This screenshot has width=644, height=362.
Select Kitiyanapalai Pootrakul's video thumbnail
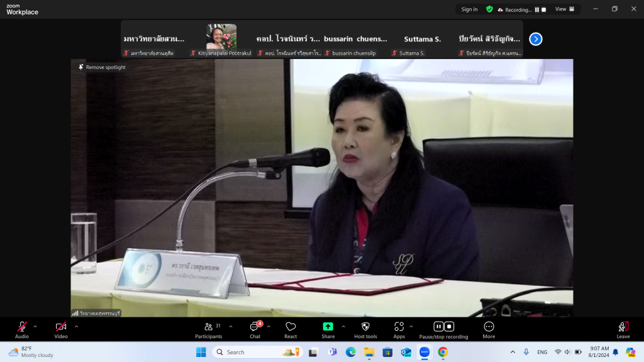[x=221, y=39]
